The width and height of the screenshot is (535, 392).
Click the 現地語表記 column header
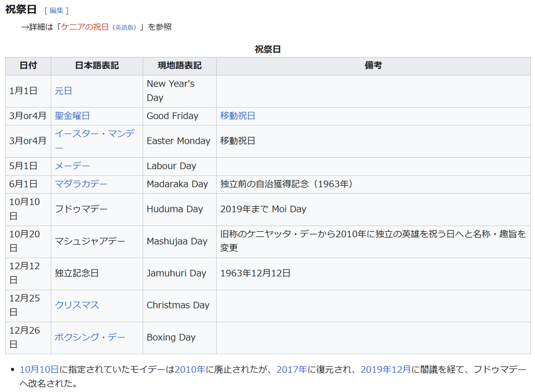179,66
